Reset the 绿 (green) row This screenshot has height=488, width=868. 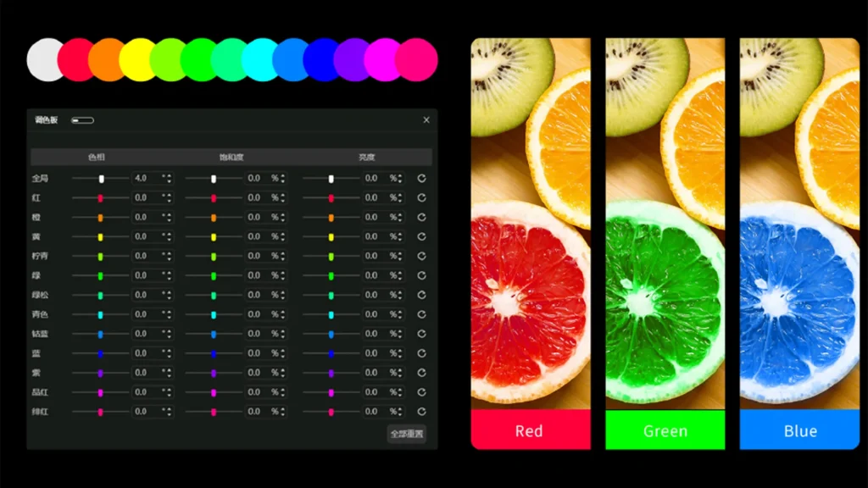421,276
